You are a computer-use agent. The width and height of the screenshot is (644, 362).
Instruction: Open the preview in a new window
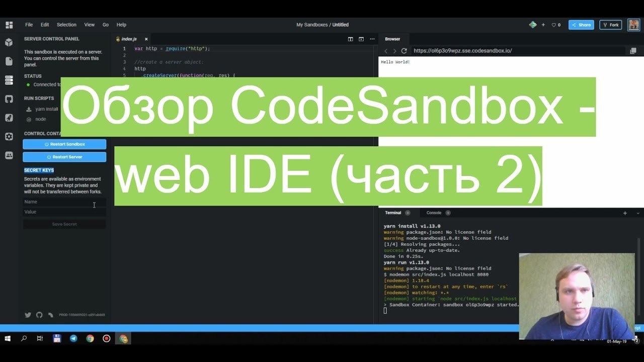633,51
